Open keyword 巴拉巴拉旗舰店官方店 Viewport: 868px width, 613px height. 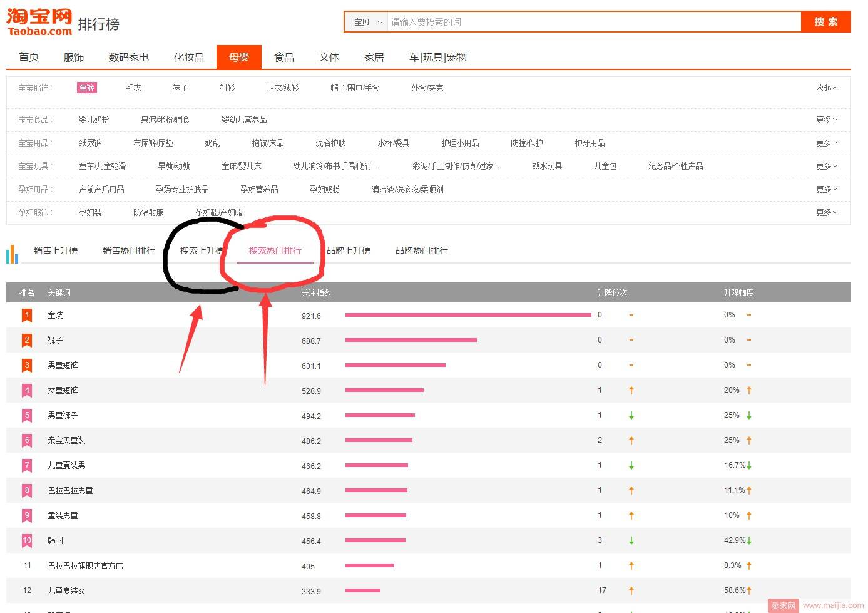86,565
